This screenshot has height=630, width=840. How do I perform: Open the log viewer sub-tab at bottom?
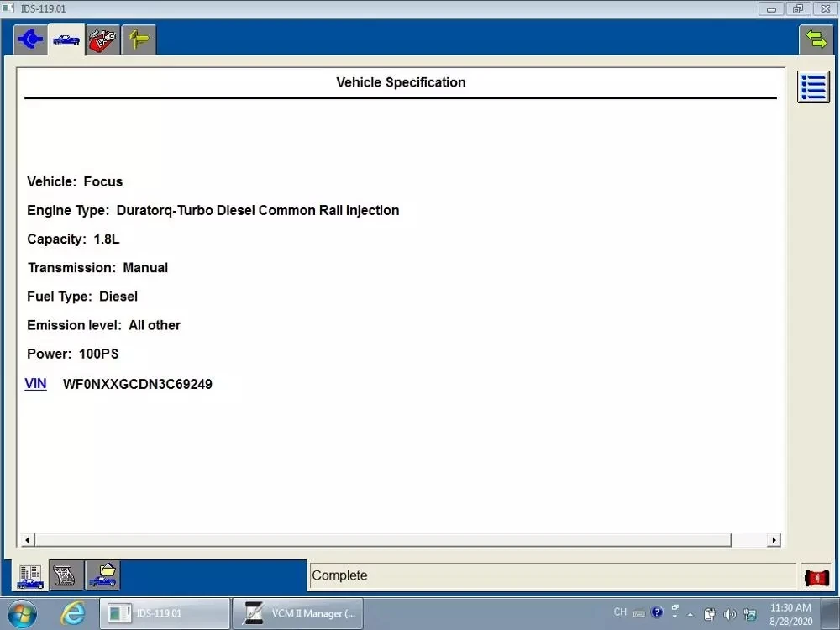pos(66,576)
